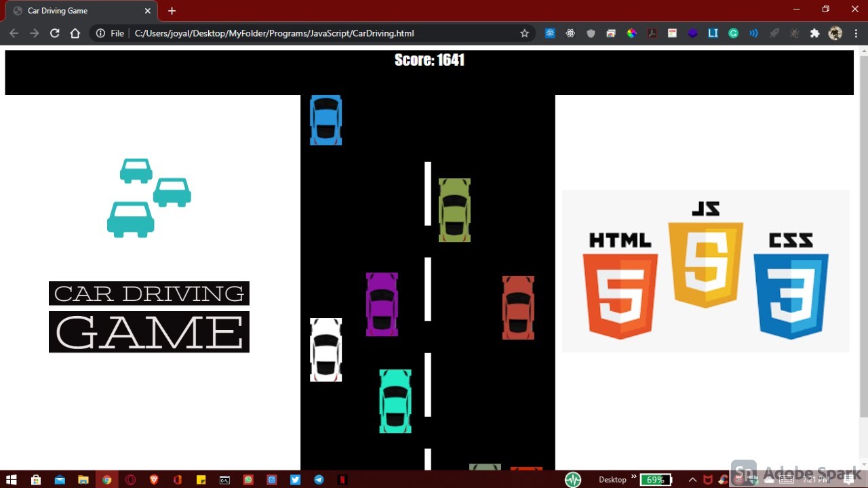Click the turquoise car on the road

[395, 401]
